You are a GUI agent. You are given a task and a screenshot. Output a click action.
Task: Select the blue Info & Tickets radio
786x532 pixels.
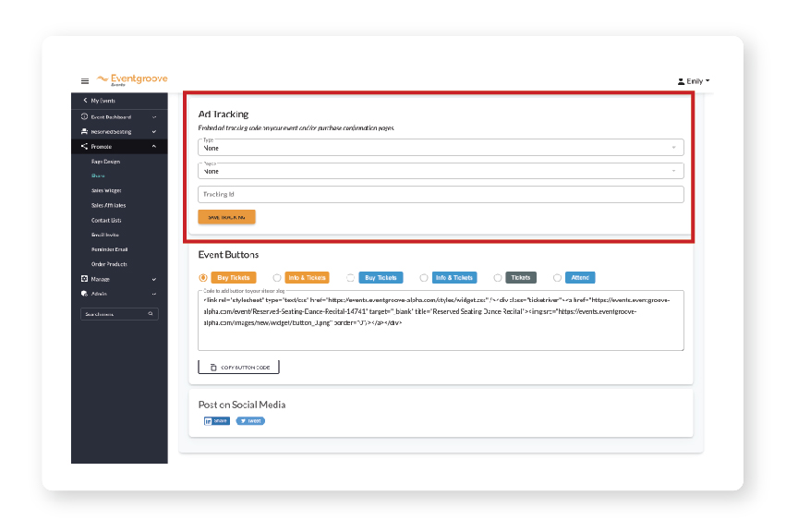(x=424, y=278)
